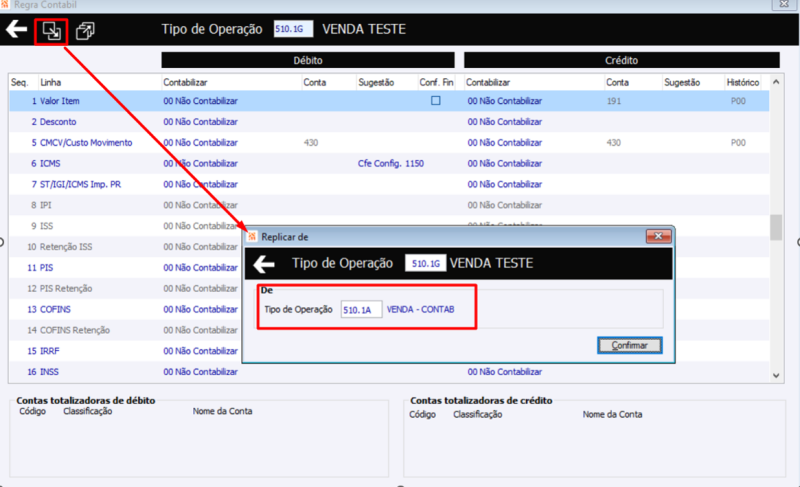Viewport: 800px width, 487px height.
Task: Click the 510.1G field in Replicar de dialog
Action: point(426,263)
